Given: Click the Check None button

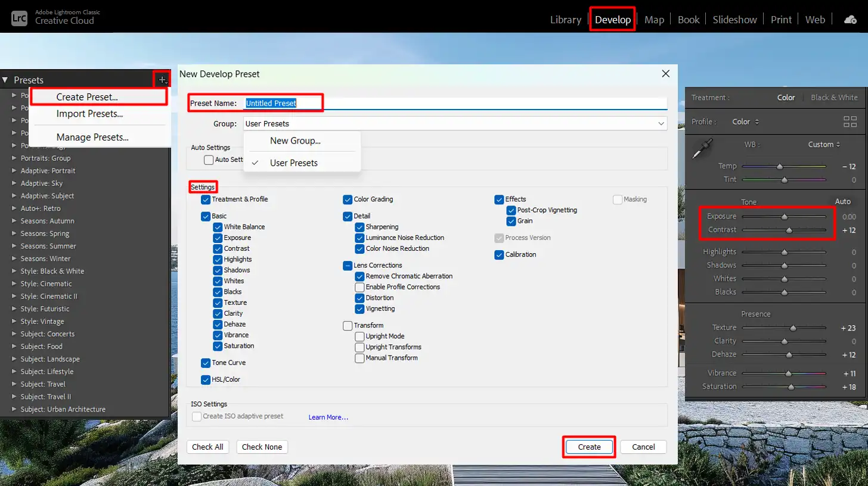Looking at the screenshot, I should [262, 447].
